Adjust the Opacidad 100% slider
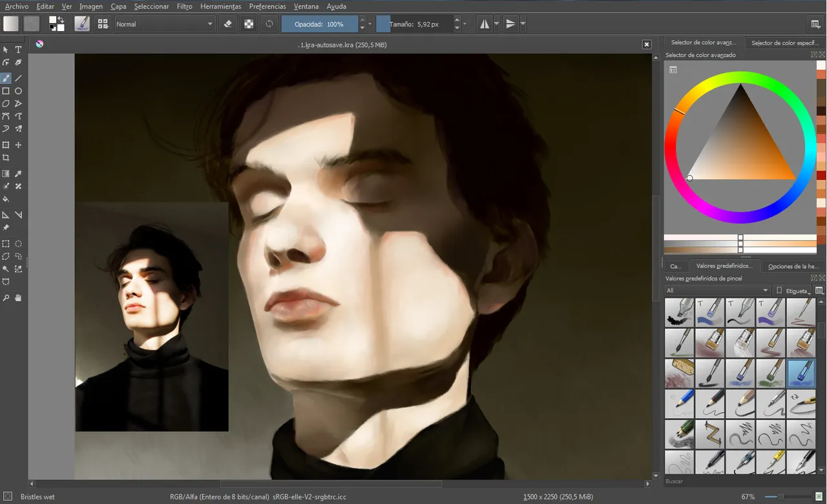This screenshot has height=504, width=827. coord(319,24)
